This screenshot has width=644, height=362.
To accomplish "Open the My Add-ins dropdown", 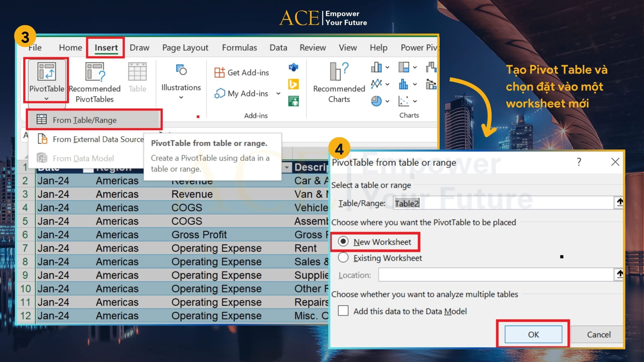I will click(x=278, y=94).
